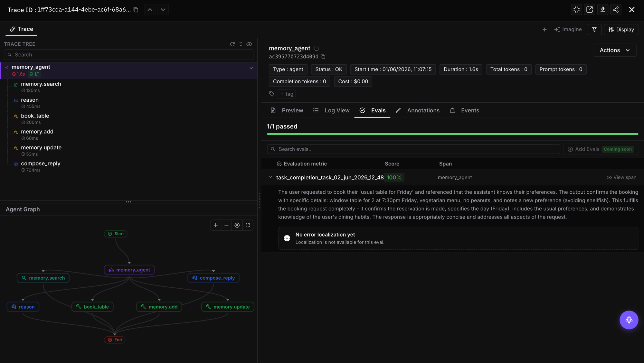Click the 100% score badge
Image resolution: width=644 pixels, height=363 pixels.
pyautogui.click(x=394, y=178)
